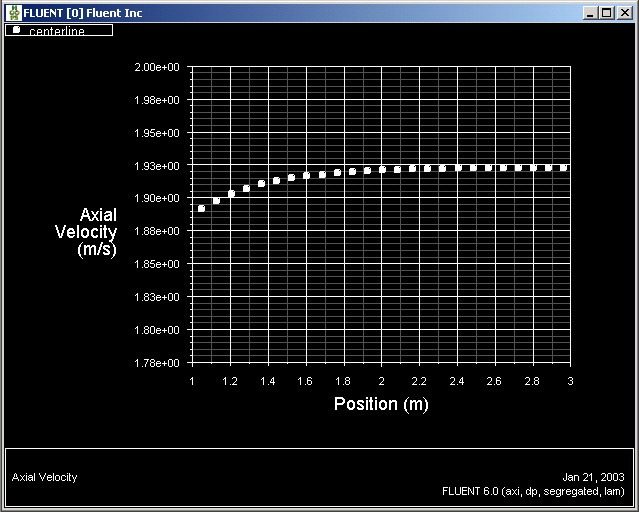Click the Axial Velocity (m/s) axis title
639x512 pixels.
[86, 232]
